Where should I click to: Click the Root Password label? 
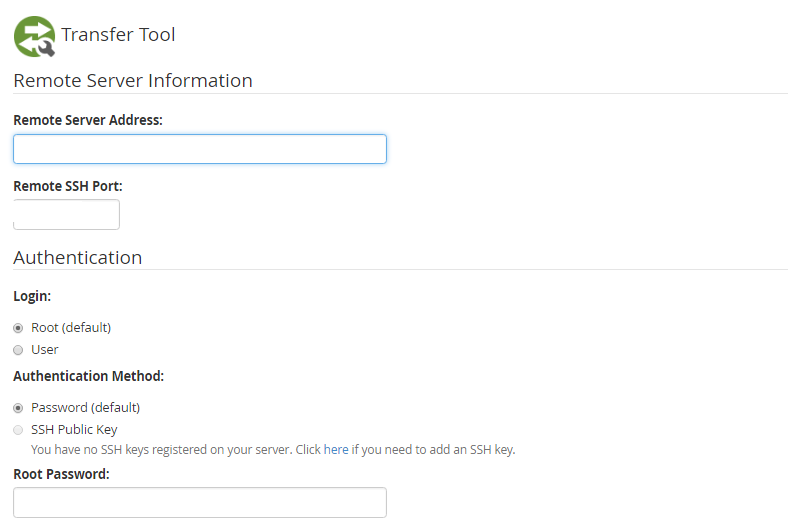click(61, 474)
